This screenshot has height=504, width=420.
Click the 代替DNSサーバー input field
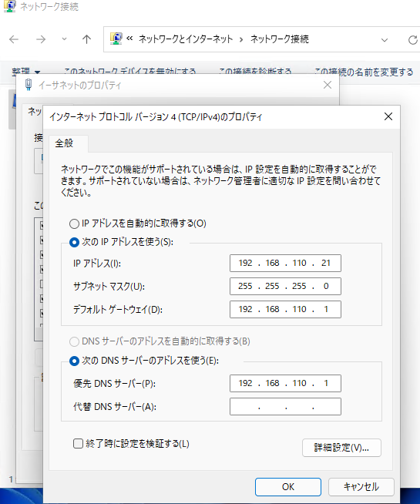pyautogui.click(x=285, y=407)
